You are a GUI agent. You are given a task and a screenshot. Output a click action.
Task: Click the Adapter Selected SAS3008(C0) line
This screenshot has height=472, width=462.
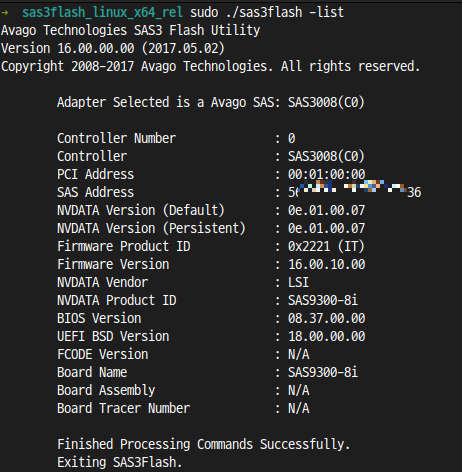point(211,102)
